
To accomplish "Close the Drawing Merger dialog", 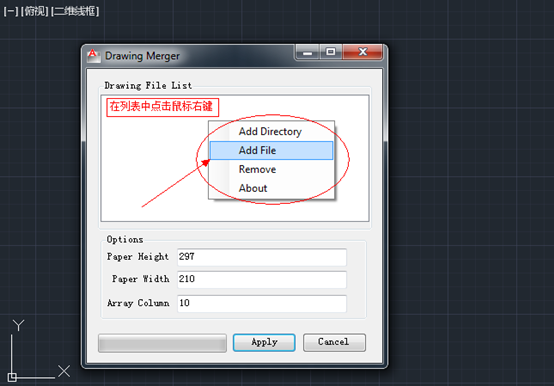I will (363, 52).
